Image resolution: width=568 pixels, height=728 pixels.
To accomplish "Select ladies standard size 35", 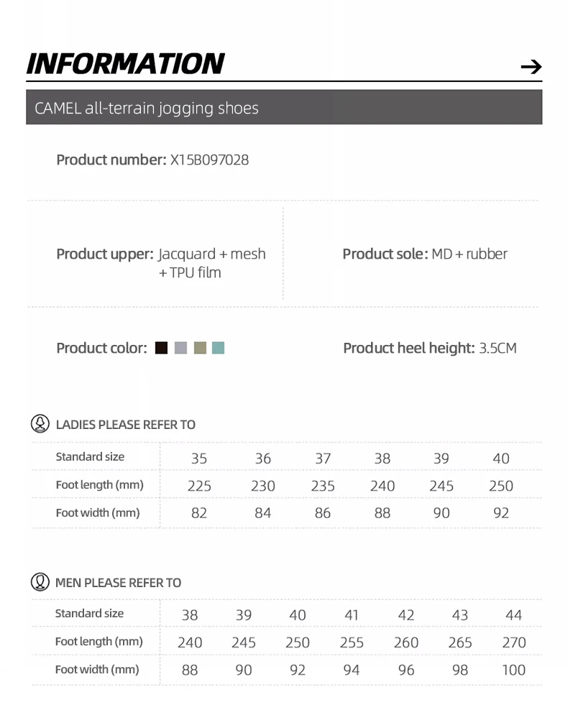I will [x=199, y=459].
